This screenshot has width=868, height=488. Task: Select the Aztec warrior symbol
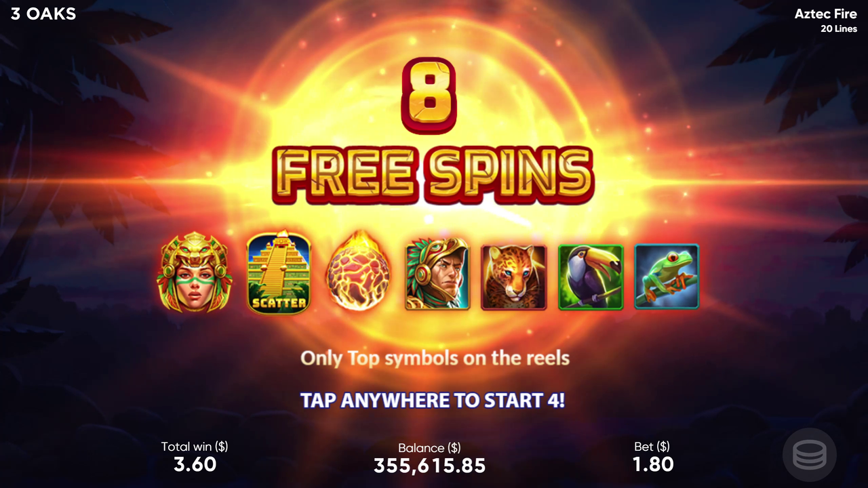tap(437, 274)
